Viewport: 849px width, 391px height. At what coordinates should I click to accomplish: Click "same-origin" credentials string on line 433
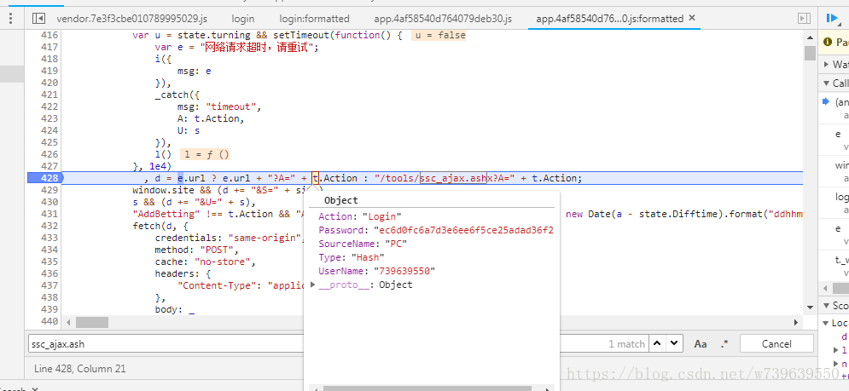click(x=264, y=238)
